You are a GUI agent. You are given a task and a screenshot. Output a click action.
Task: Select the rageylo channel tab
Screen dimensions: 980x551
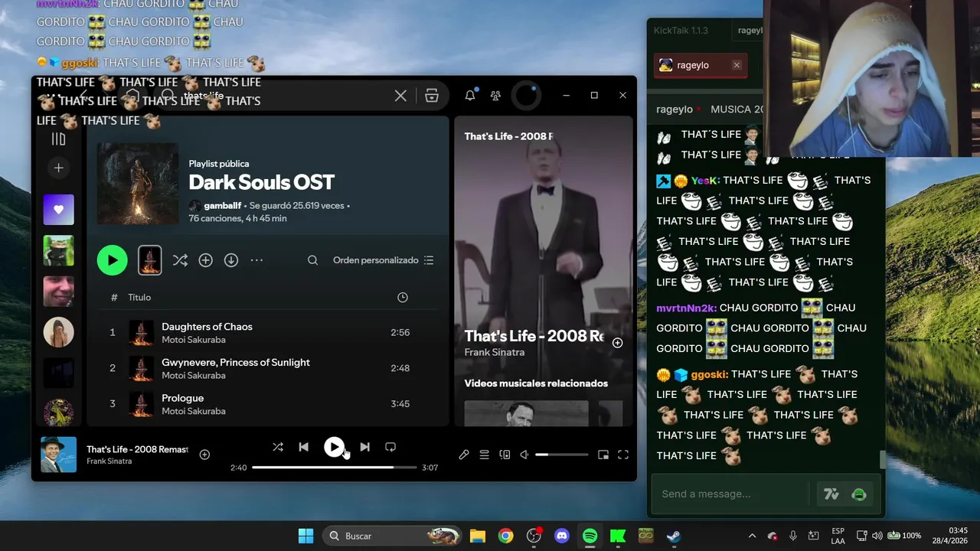coord(701,65)
